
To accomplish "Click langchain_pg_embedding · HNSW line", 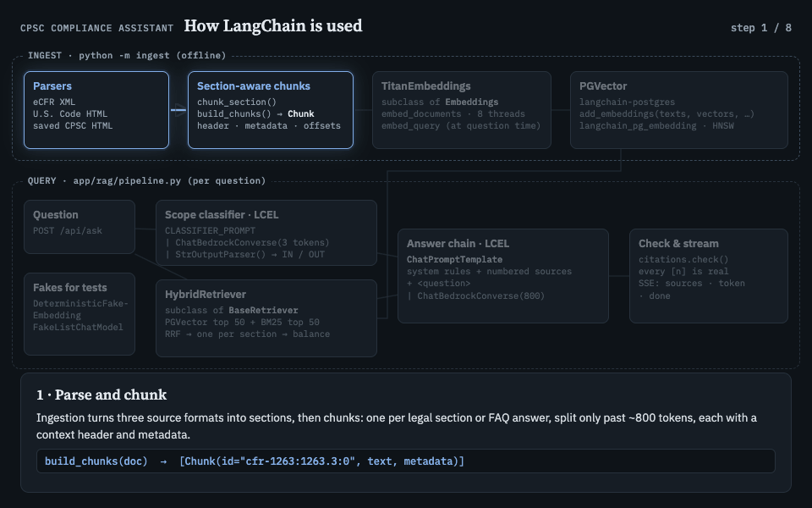I will tap(656, 126).
